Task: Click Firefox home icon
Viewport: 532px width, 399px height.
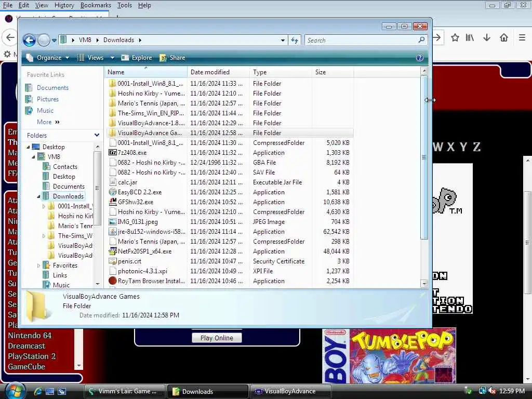Action: tap(504, 37)
